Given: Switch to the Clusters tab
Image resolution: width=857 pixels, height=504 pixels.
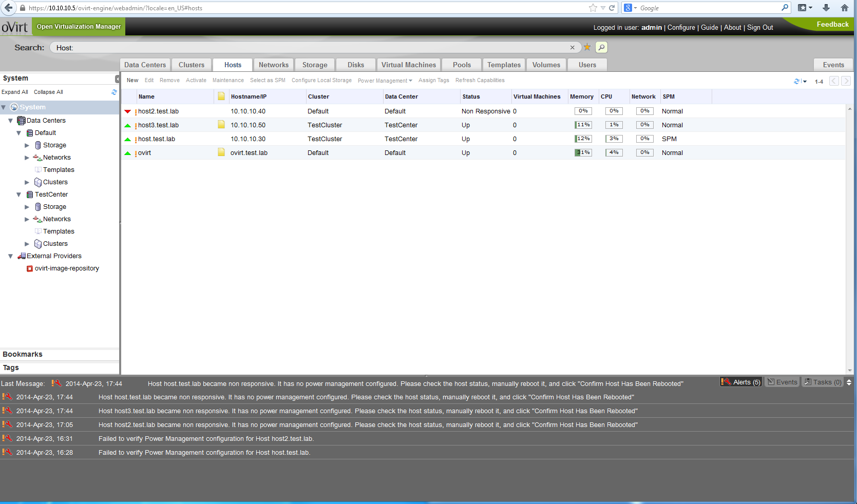Looking at the screenshot, I should click(x=192, y=65).
